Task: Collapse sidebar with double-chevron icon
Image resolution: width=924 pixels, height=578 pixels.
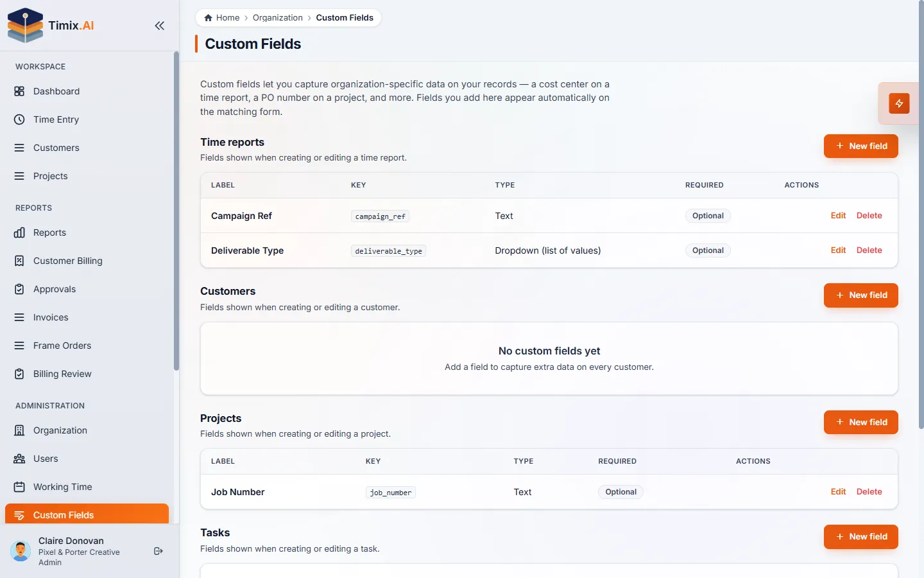Action: click(160, 26)
